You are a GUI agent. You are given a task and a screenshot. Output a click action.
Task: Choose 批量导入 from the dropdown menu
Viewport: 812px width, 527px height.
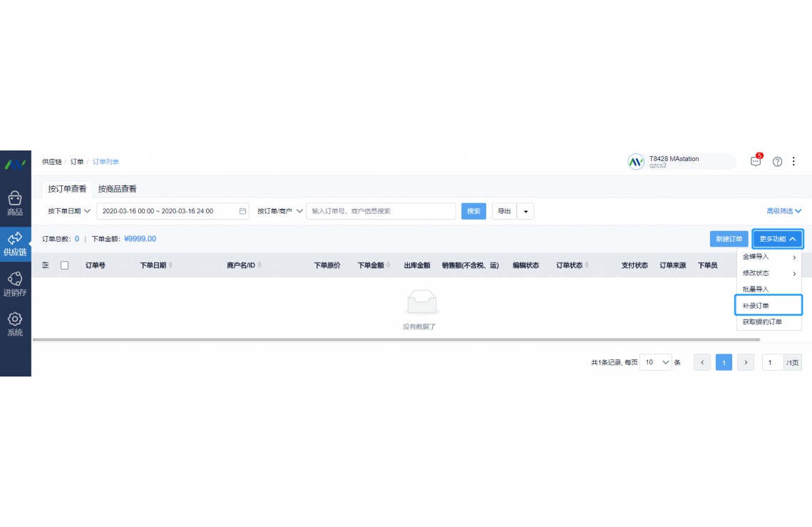pos(757,289)
